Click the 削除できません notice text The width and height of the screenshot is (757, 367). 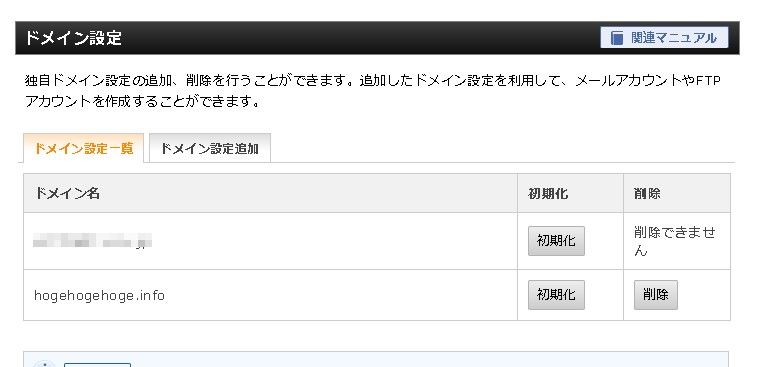click(674, 241)
